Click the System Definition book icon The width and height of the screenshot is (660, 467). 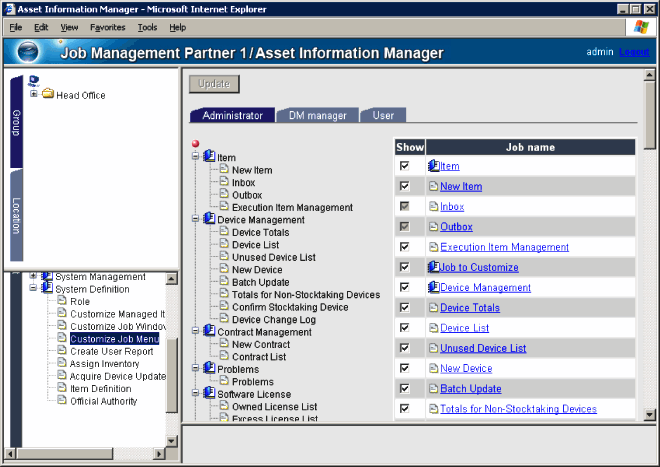tap(46, 289)
